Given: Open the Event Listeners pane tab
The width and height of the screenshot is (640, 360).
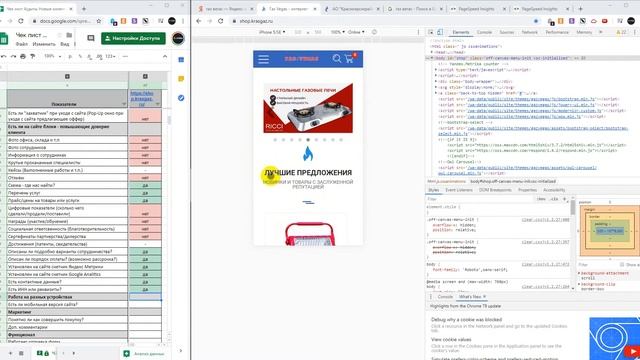Looking at the screenshot, I should point(459,190).
